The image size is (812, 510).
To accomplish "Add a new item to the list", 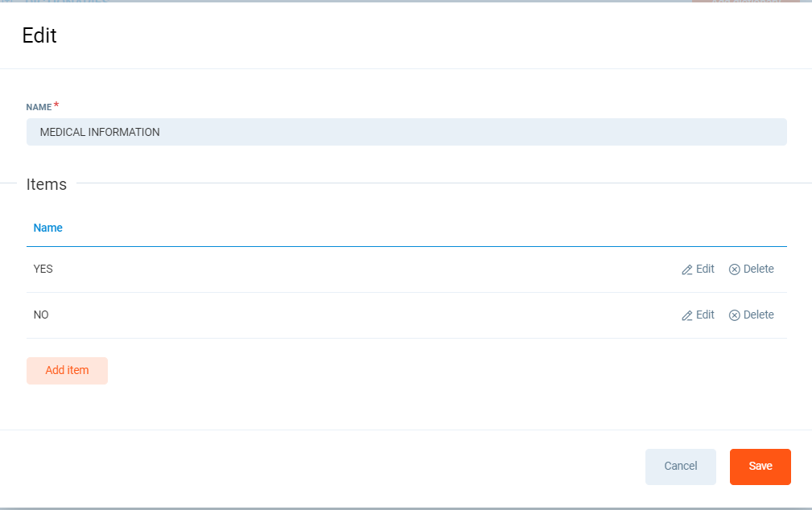I will point(67,371).
